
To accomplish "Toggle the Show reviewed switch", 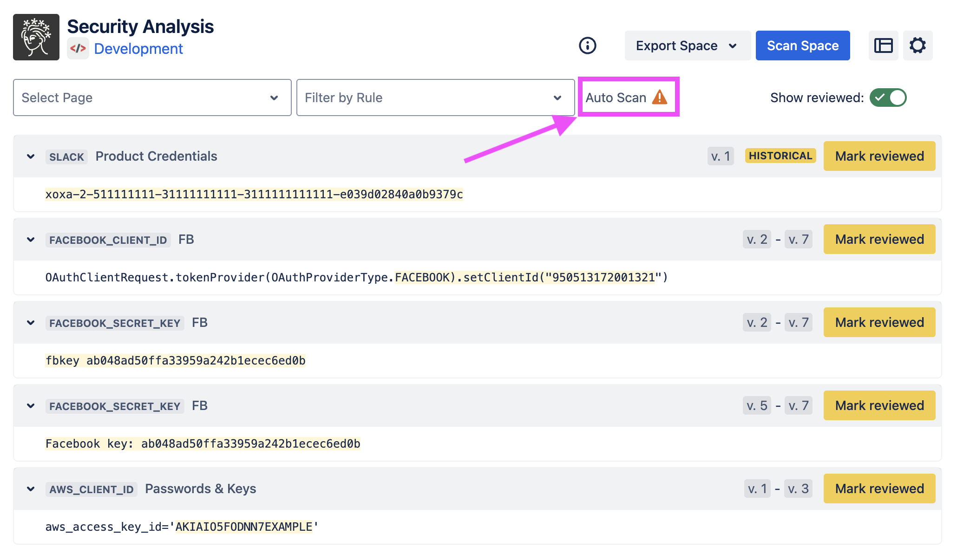I will click(x=888, y=98).
